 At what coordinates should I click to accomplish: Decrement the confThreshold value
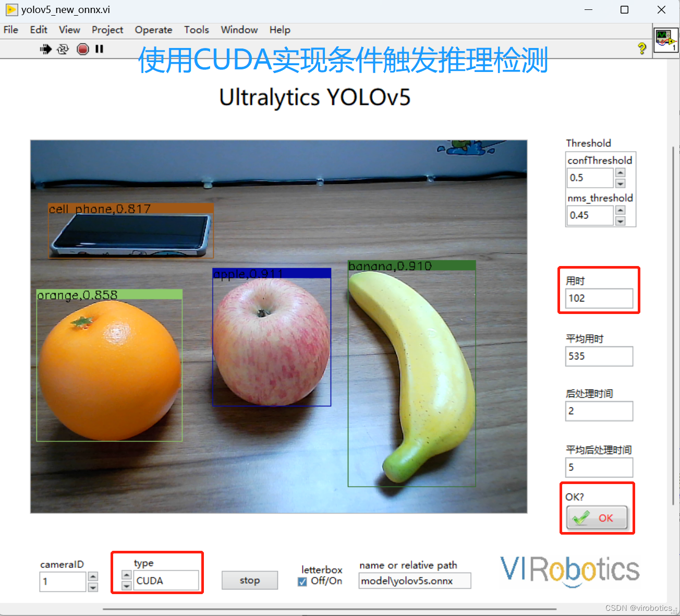(x=621, y=183)
